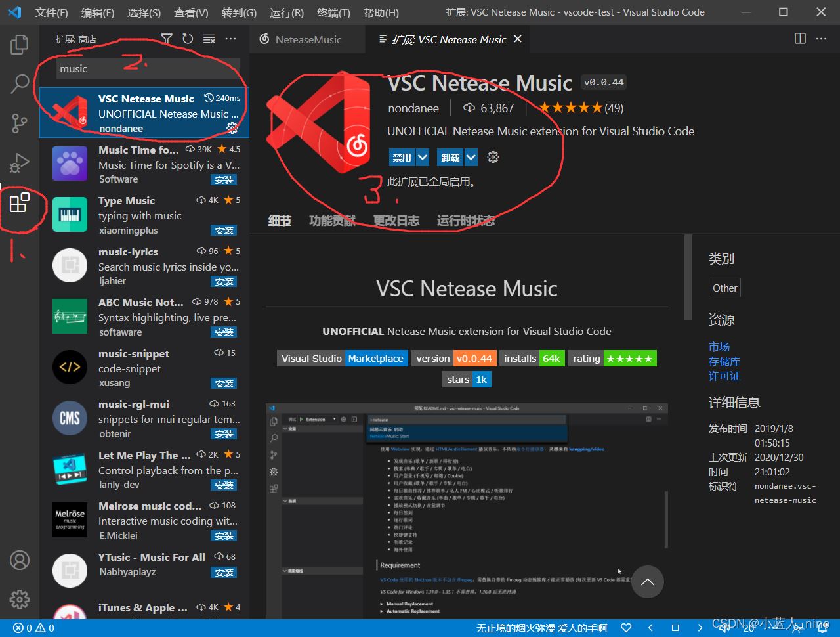840x637 pixels.
Task: Open the 帮助(H) menu
Action: pos(381,12)
